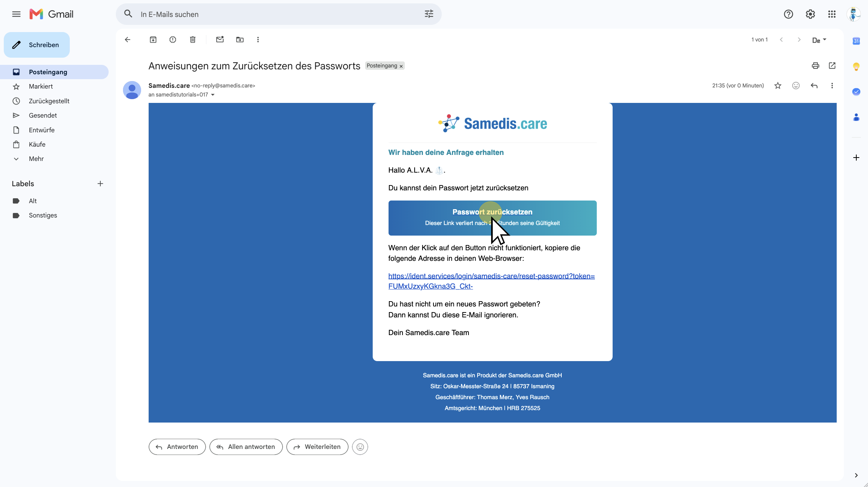The image size is (868, 487).
Task: Open search options filter icon
Action: (429, 14)
